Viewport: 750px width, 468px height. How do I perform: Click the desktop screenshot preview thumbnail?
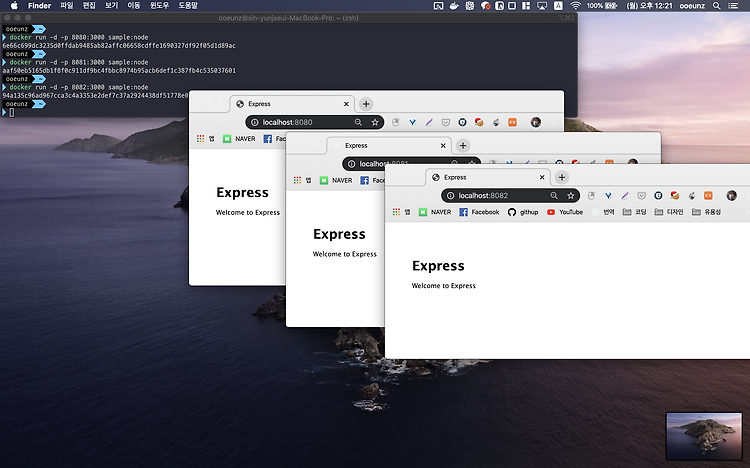click(x=704, y=436)
